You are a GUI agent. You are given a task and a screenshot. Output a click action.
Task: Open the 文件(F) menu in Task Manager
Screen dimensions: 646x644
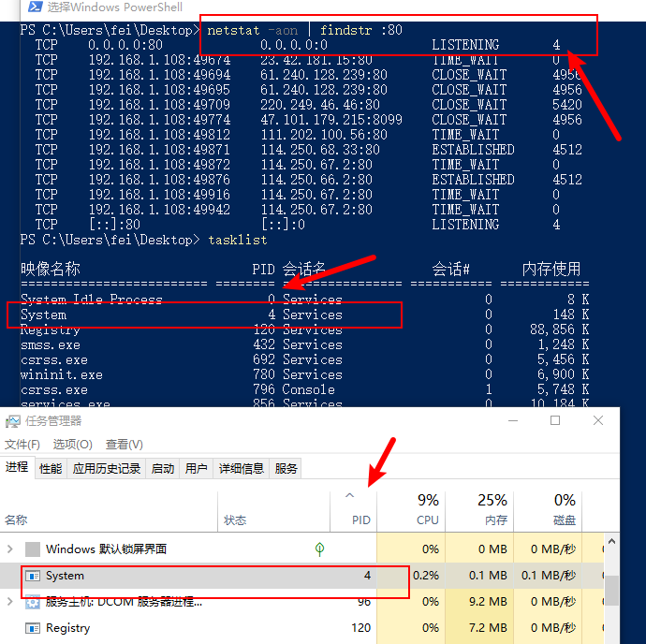22,445
